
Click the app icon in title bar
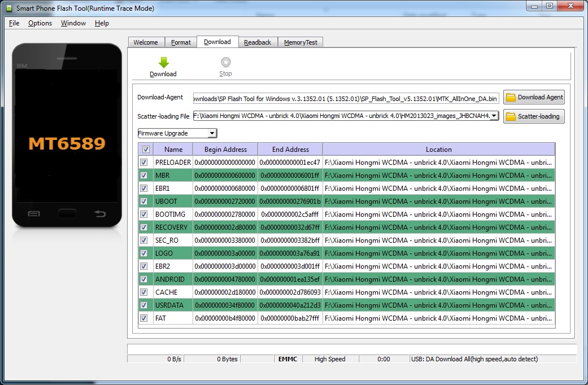pyautogui.click(x=8, y=8)
